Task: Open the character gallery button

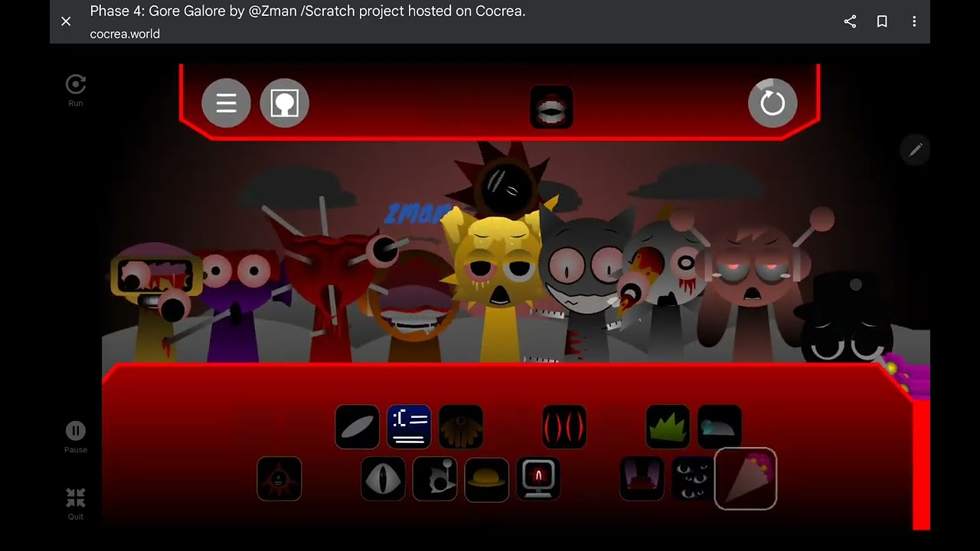Action: [284, 103]
